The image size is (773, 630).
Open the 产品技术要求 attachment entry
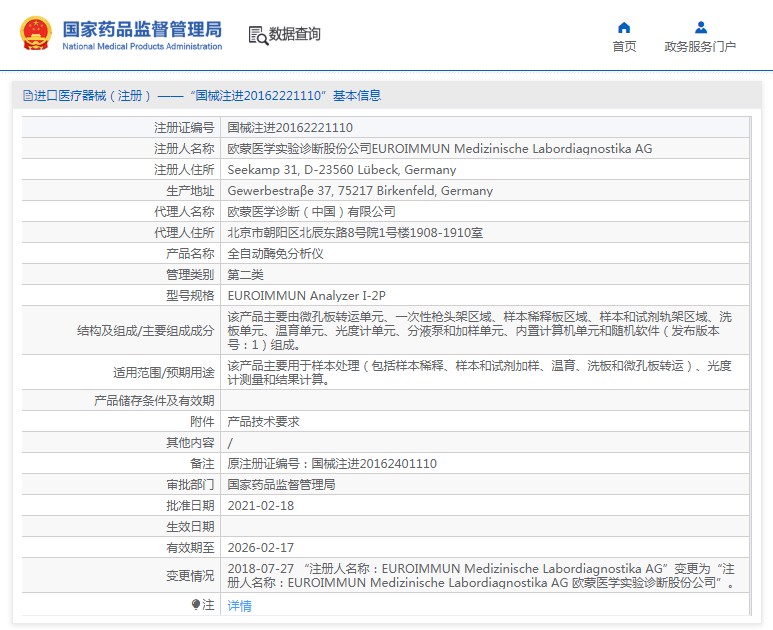[x=263, y=422]
